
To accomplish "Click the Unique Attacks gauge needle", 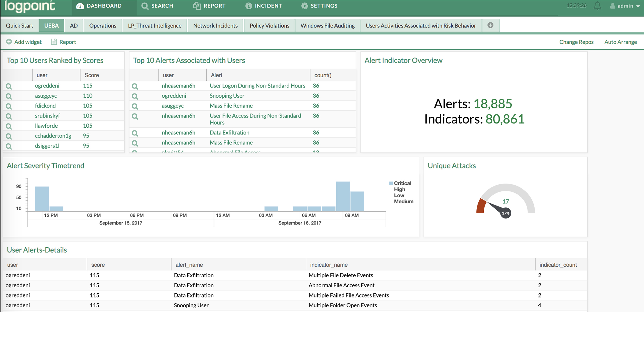I will 496,207.
